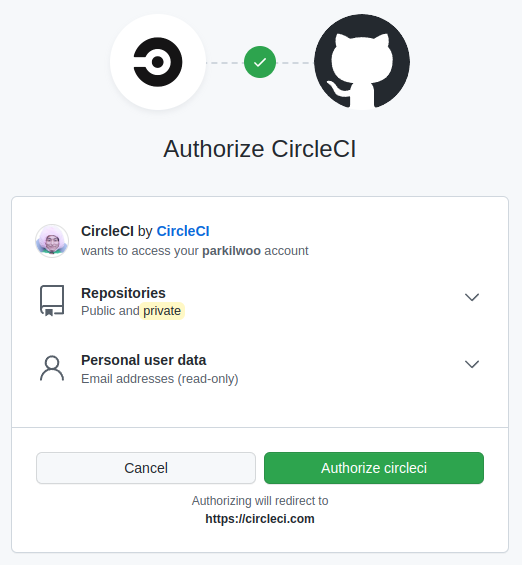The height and width of the screenshot is (565, 522).
Task: Click the parkilwoo account name
Action: pyautogui.click(x=231, y=251)
